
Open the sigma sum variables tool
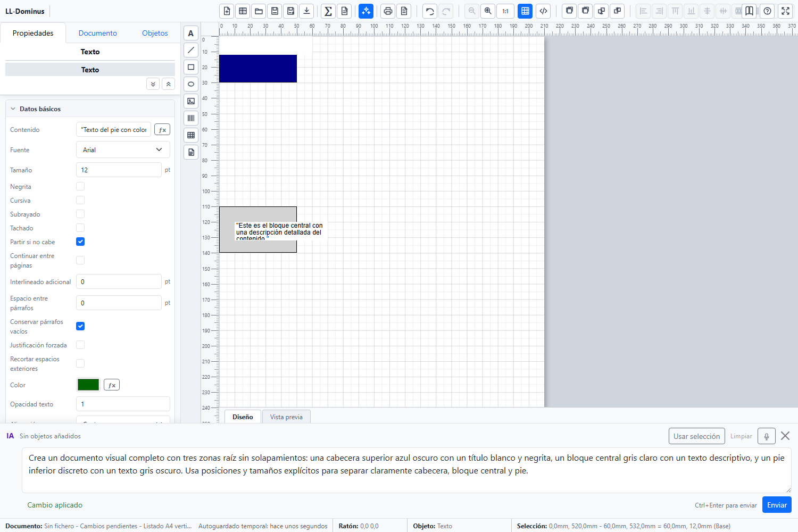pyautogui.click(x=328, y=11)
